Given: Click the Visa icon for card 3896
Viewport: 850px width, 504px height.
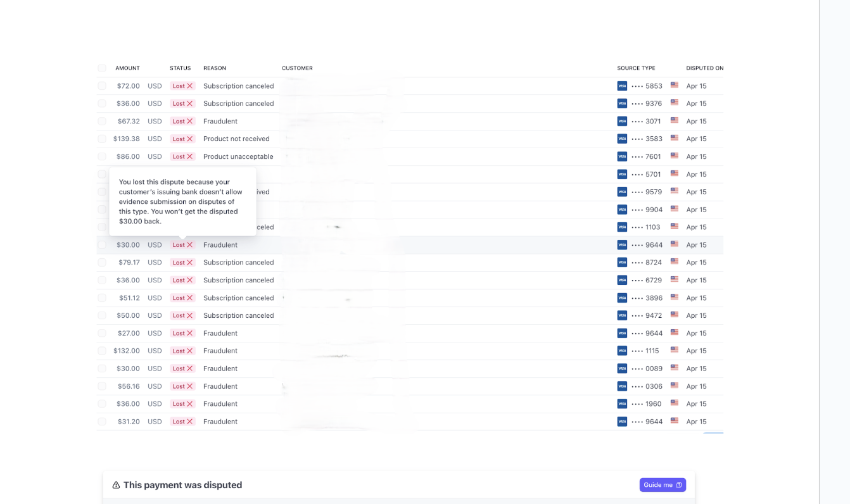Looking at the screenshot, I should pyautogui.click(x=622, y=298).
